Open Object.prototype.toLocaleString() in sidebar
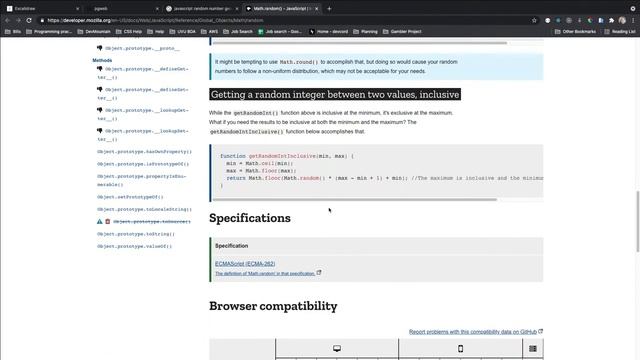640x360 pixels. (x=144, y=209)
